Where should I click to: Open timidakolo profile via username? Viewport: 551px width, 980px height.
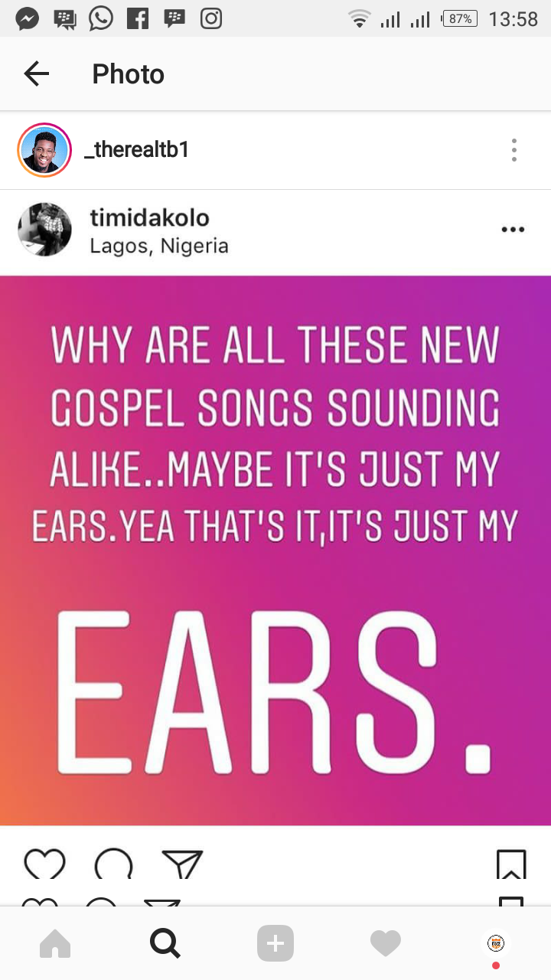(x=149, y=218)
